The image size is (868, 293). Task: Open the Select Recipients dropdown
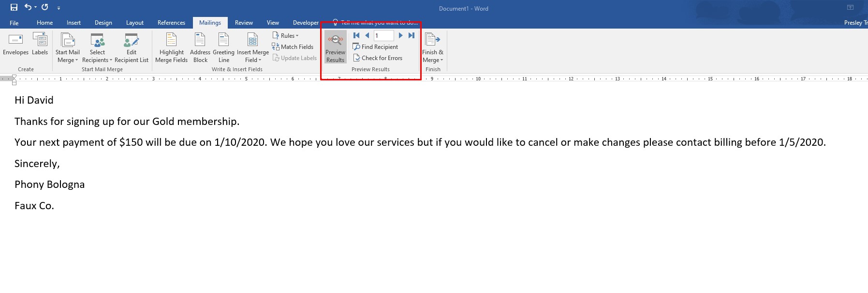[97, 47]
